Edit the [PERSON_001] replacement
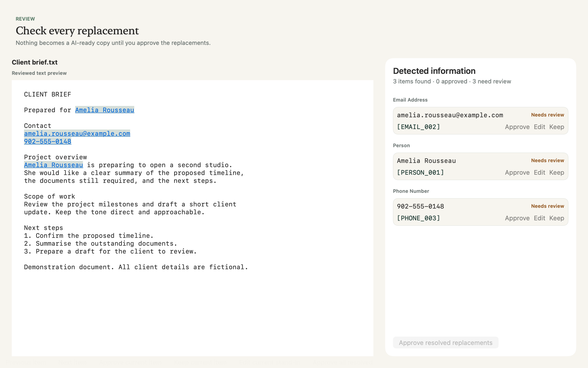This screenshot has height=368, width=588. coord(539,173)
